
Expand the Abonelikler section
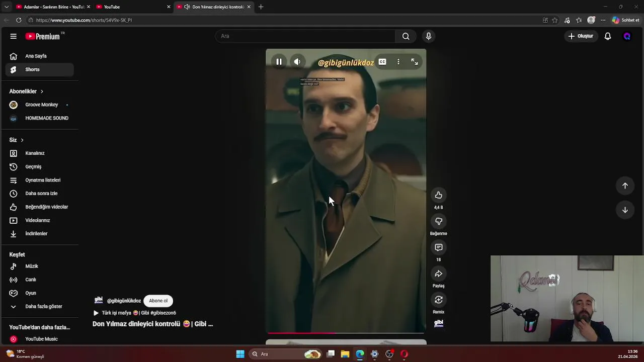(x=26, y=92)
